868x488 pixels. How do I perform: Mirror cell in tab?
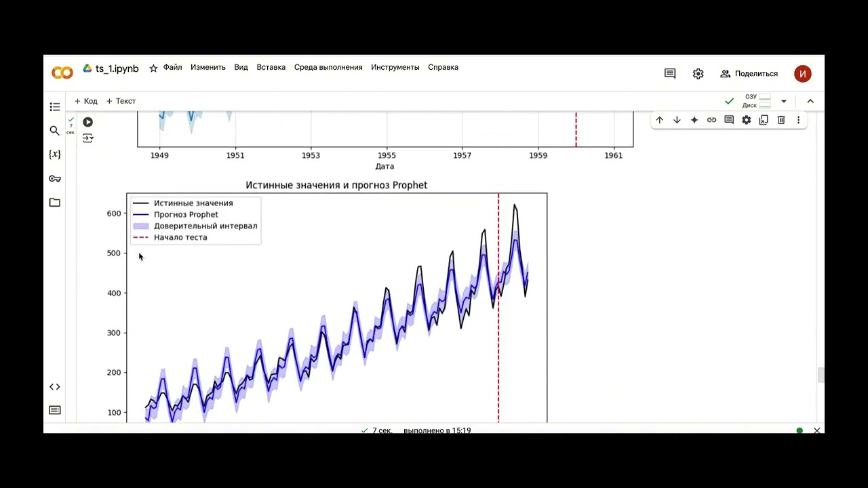click(764, 120)
